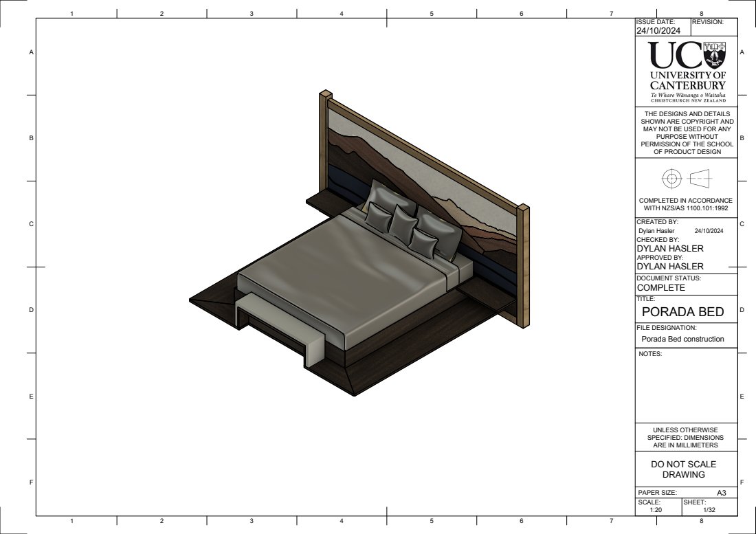
Task: Click the copyright notice paragraph
Action: pyautogui.click(x=687, y=133)
